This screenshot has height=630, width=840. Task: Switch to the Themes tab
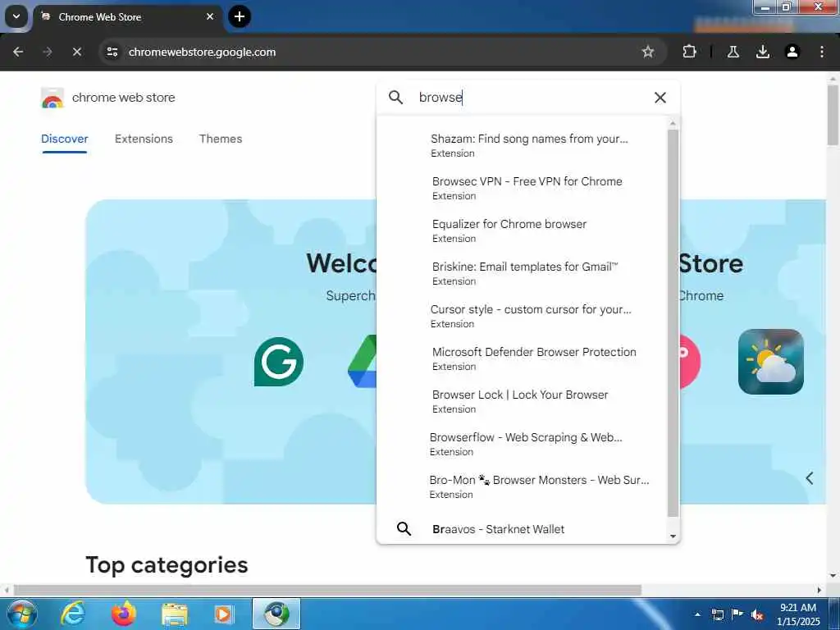pos(221,139)
